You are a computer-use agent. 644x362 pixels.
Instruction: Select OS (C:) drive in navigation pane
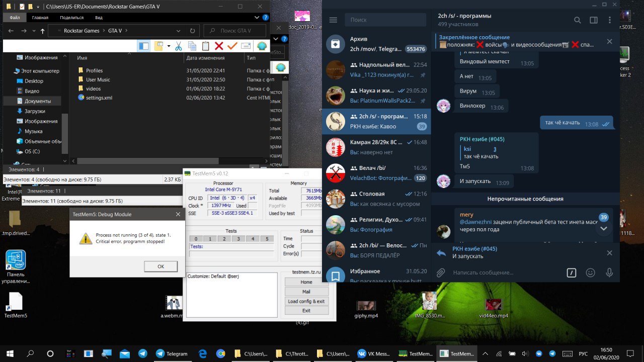click(x=32, y=151)
